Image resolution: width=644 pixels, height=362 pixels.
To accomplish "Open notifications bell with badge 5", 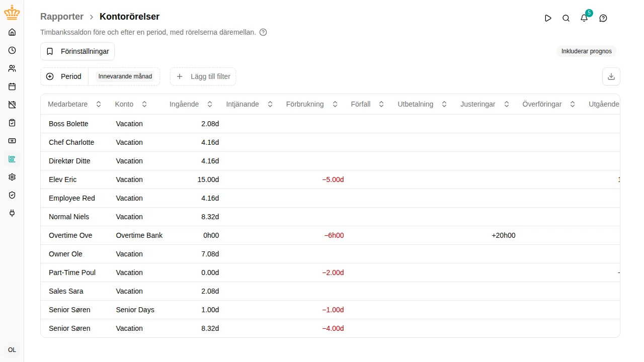I will click(584, 18).
